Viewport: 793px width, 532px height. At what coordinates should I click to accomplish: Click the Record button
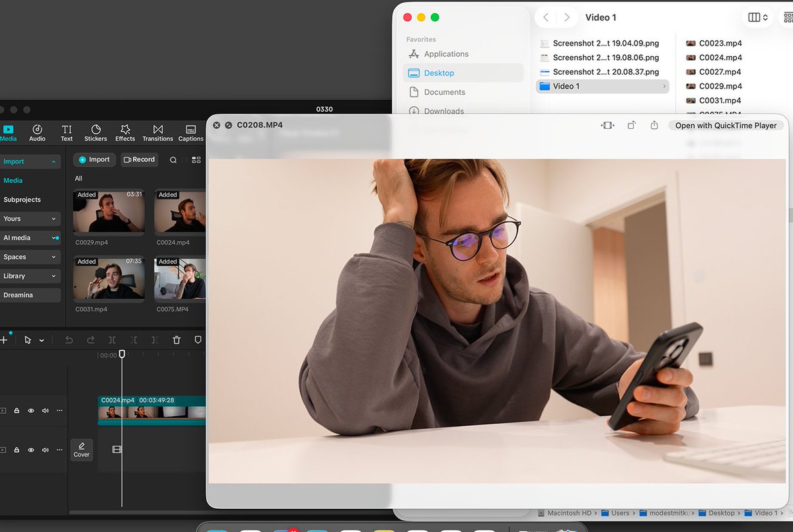pos(139,159)
